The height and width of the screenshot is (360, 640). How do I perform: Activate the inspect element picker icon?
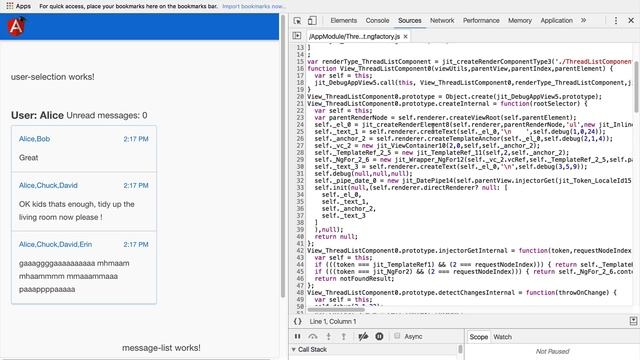tap(297, 20)
